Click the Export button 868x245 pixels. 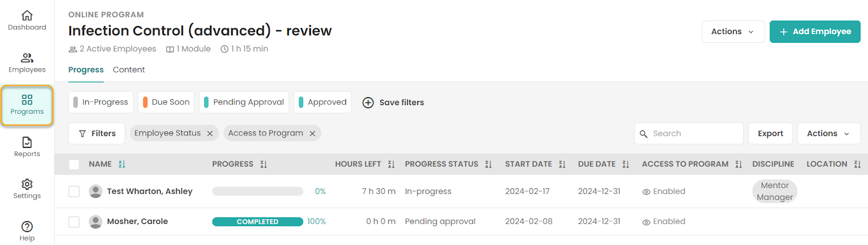(770, 133)
